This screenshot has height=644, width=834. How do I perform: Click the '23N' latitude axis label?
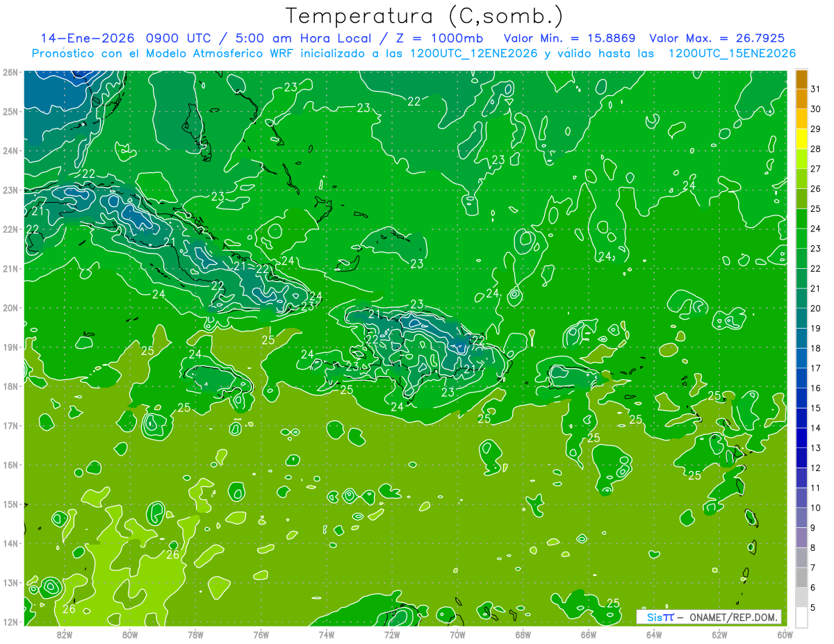(10, 190)
